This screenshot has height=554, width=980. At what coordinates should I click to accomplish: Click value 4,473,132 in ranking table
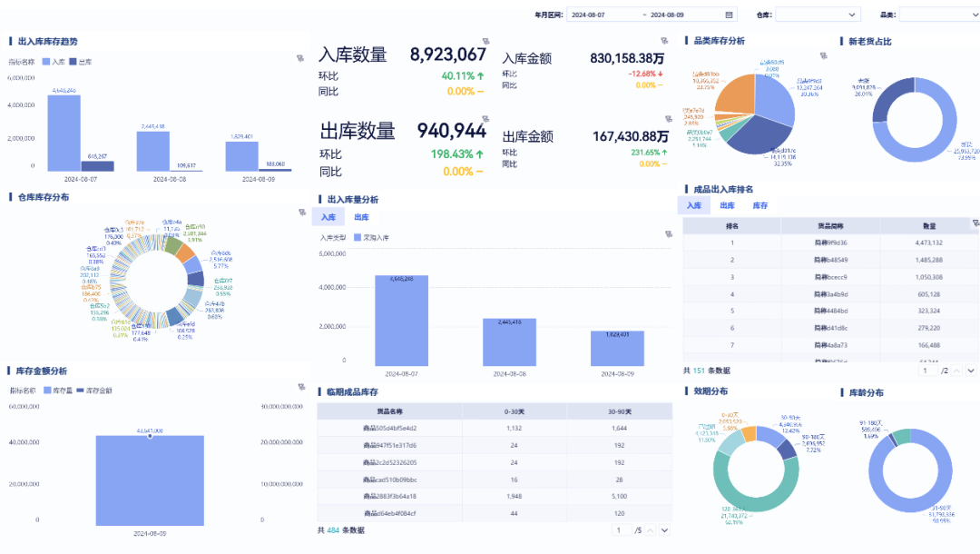point(929,242)
